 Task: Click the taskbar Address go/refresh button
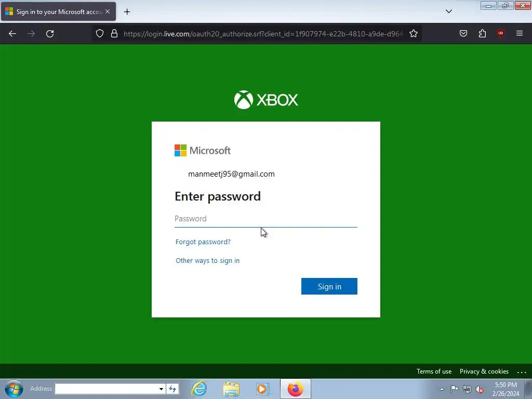click(x=172, y=389)
